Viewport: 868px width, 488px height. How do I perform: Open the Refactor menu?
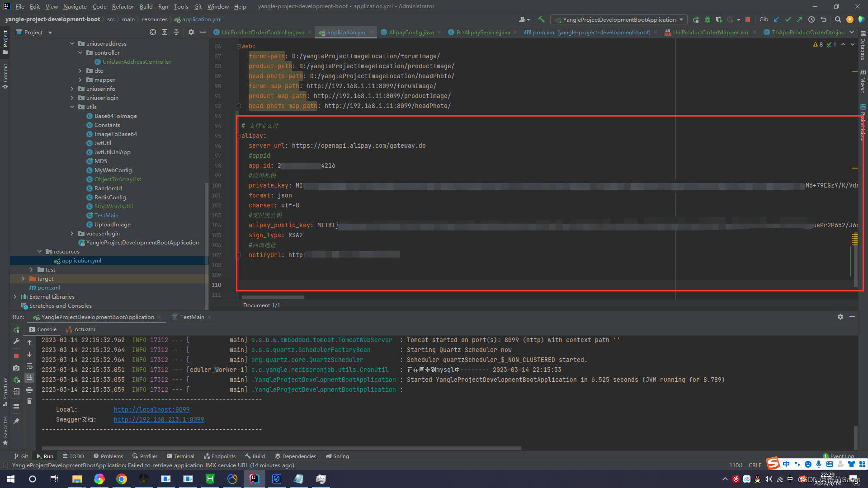pos(123,6)
